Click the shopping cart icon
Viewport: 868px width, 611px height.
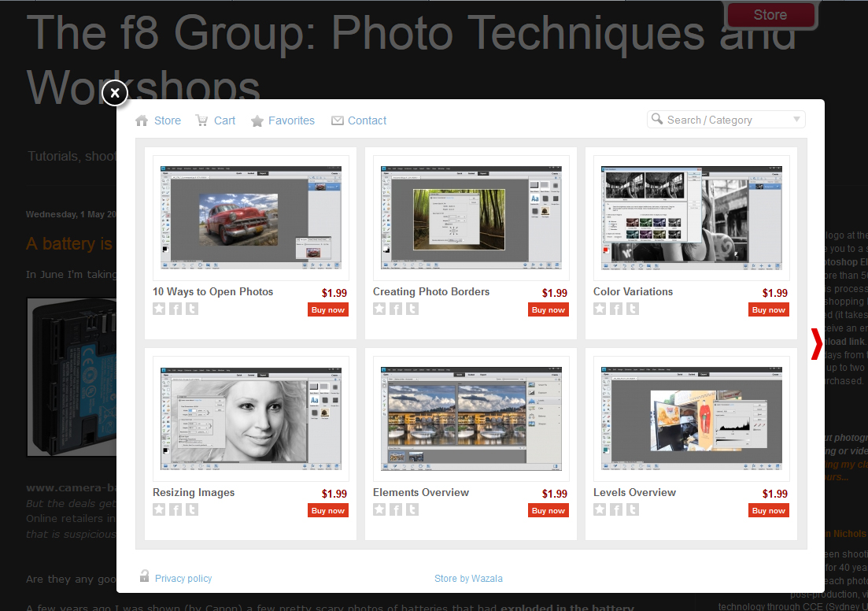201,120
